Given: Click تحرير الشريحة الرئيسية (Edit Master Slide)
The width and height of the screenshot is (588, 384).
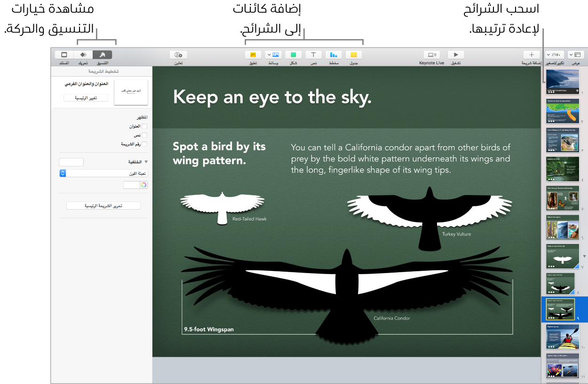Looking at the screenshot, I should 103,205.
